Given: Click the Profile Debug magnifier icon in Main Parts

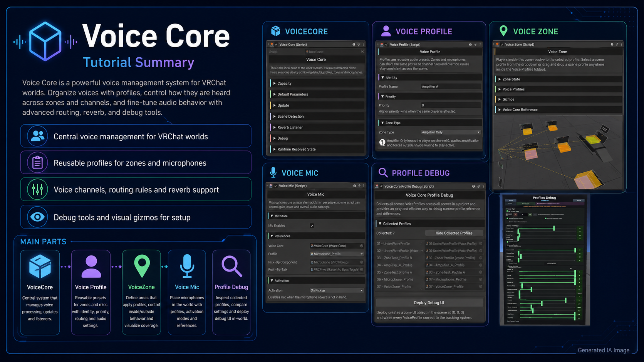Looking at the screenshot, I should pos(231,266).
